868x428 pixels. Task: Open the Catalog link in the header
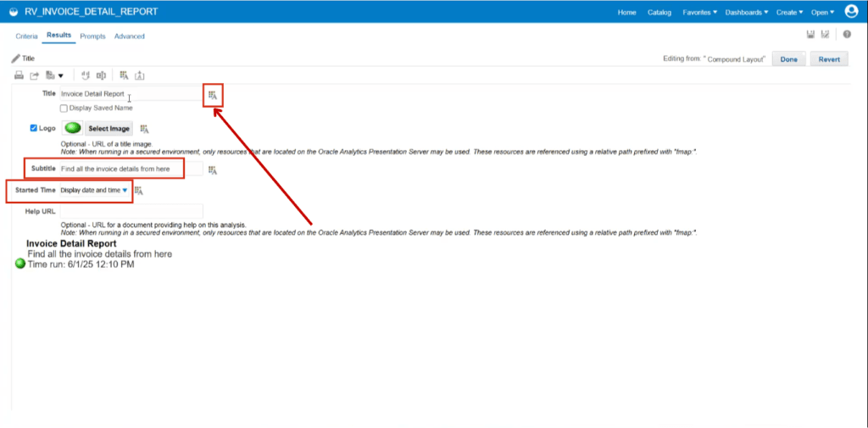pos(659,12)
